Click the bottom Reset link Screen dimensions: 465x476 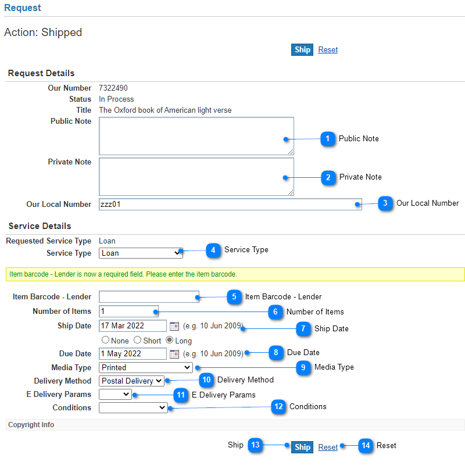click(x=328, y=447)
